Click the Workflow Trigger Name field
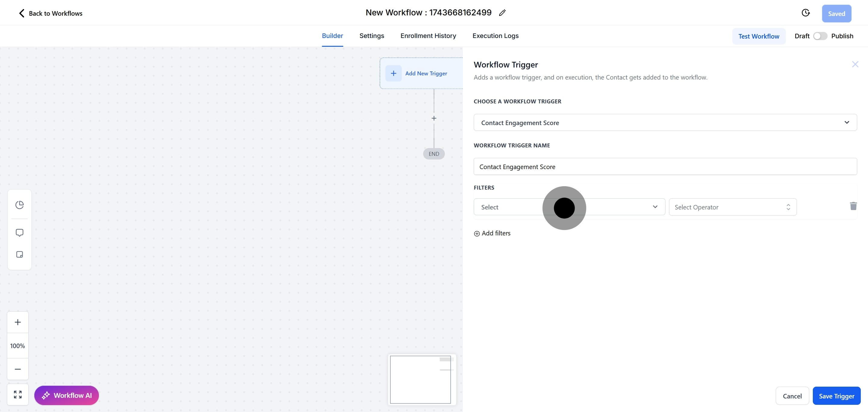 pyautogui.click(x=665, y=166)
